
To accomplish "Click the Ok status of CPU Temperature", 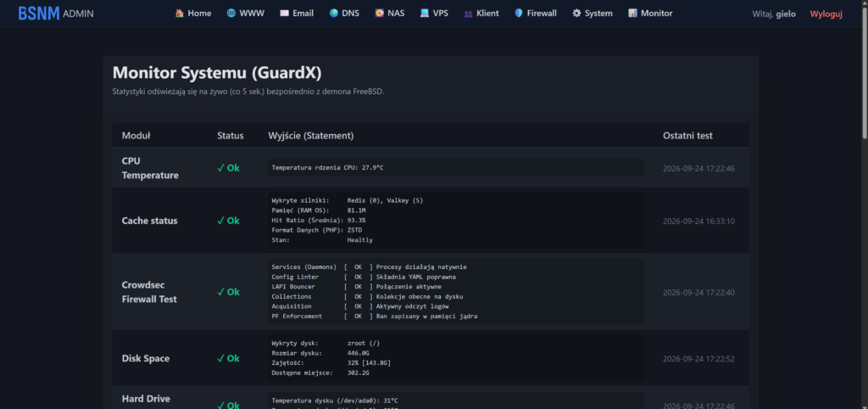I will click(228, 168).
